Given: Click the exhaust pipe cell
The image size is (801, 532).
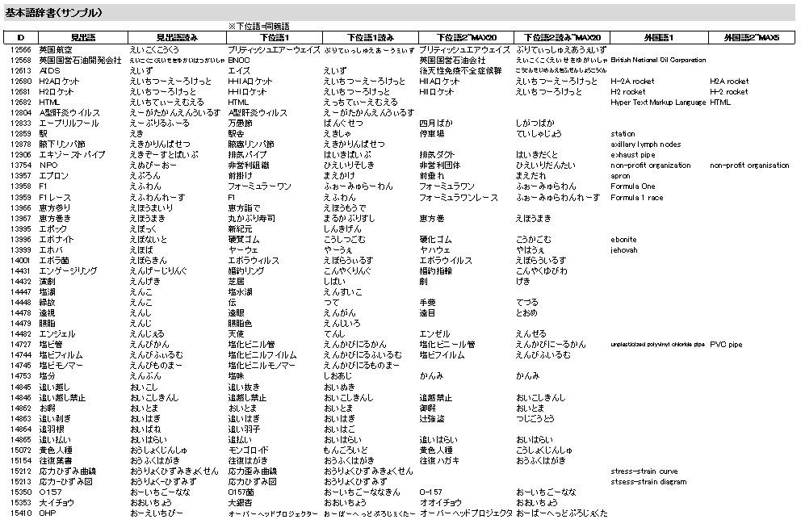Looking at the screenshot, I should (x=633, y=155).
